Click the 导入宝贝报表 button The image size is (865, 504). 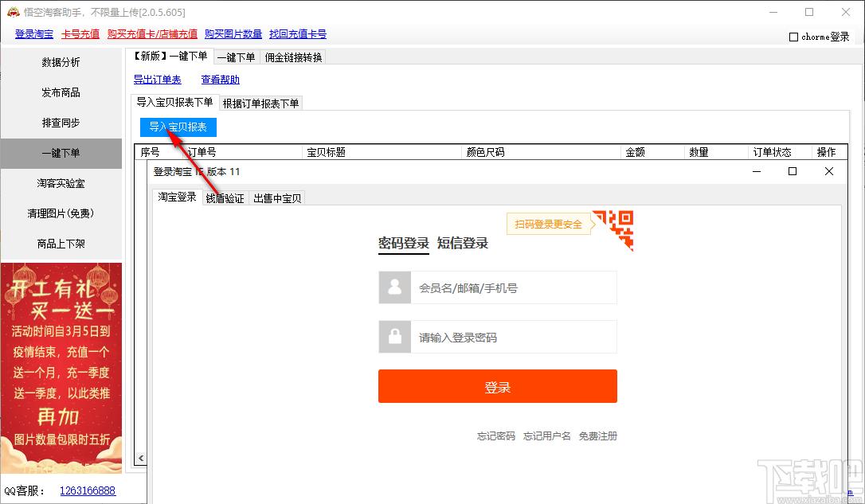coord(178,127)
